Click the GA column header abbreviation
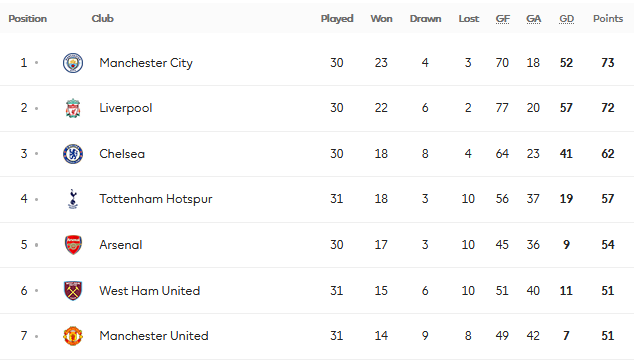The image size is (634, 360). (x=533, y=19)
